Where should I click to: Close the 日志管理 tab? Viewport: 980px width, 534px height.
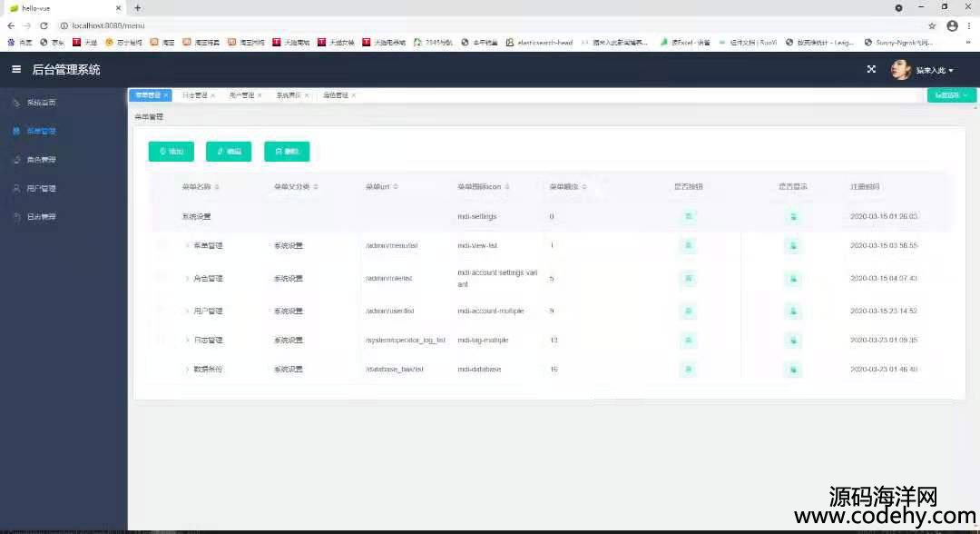213,95
